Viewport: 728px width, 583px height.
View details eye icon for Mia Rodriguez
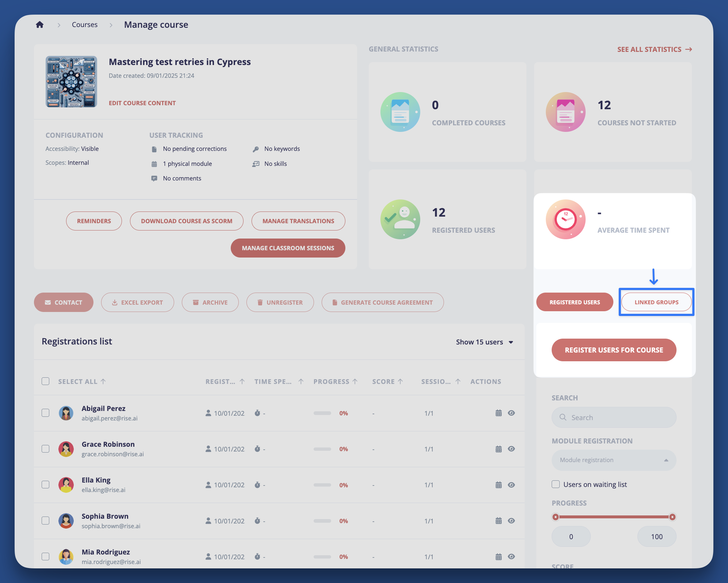511,556
